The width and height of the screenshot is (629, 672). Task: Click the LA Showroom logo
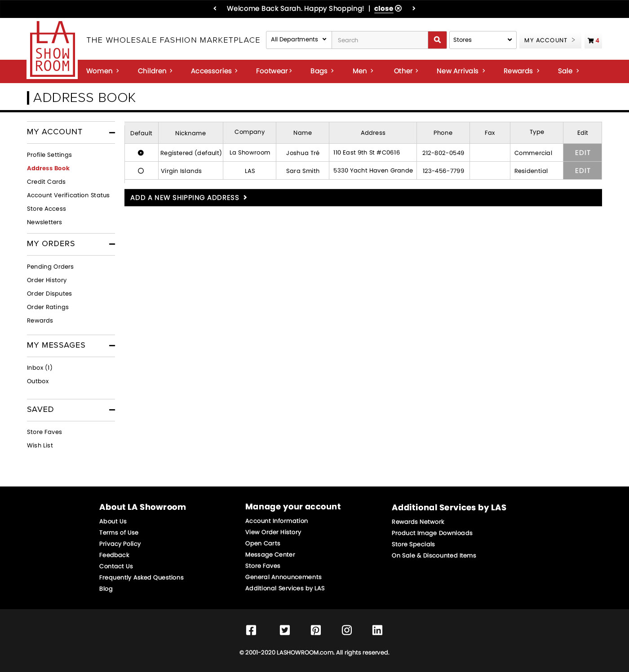53,50
